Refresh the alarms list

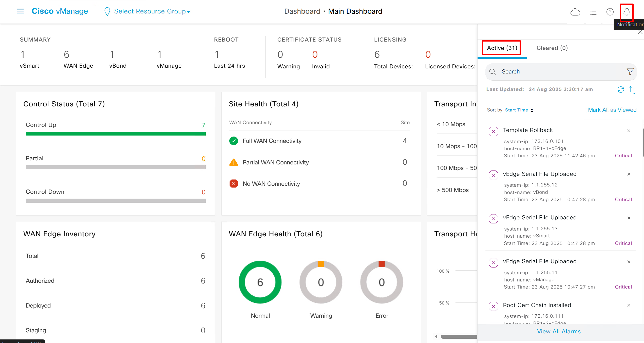620,90
